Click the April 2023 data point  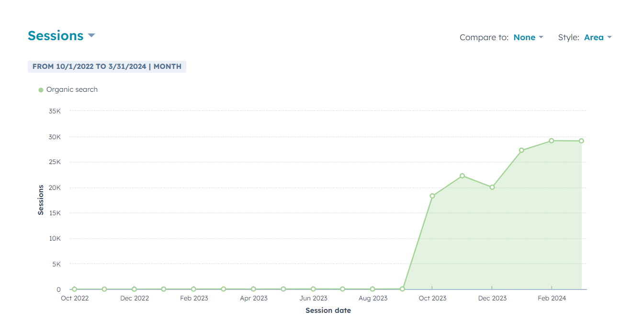coord(253,289)
